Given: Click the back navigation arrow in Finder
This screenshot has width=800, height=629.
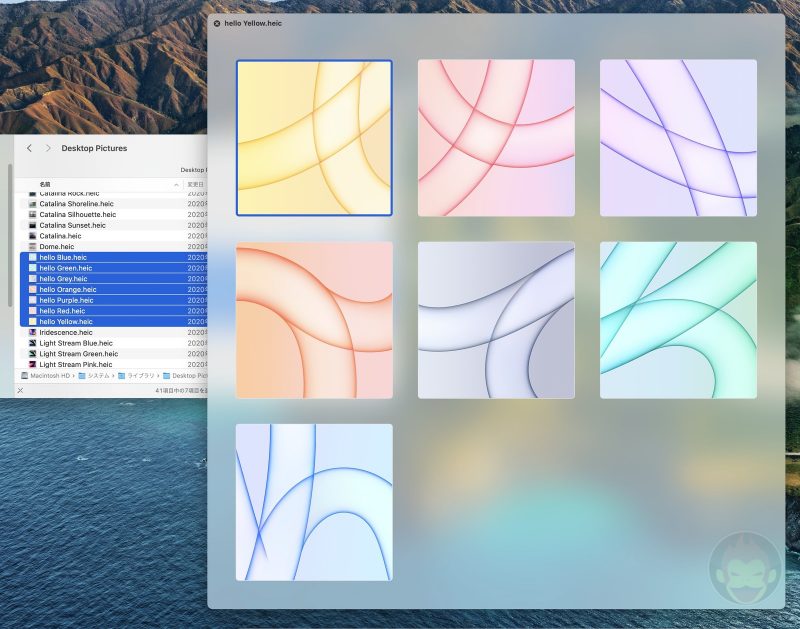Looking at the screenshot, I should click(29, 148).
